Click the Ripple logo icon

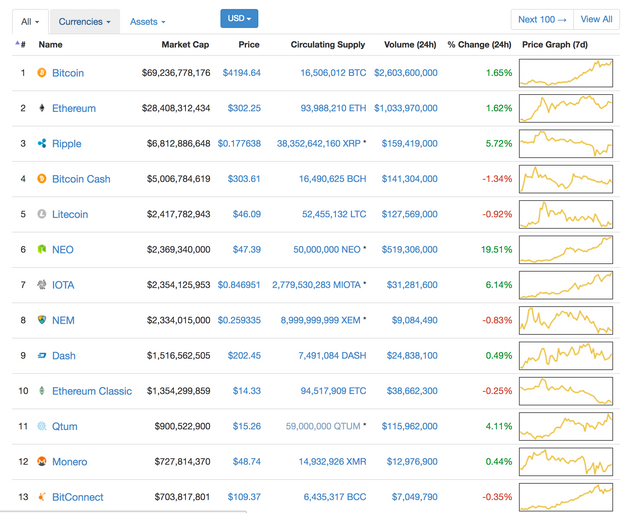click(x=42, y=143)
